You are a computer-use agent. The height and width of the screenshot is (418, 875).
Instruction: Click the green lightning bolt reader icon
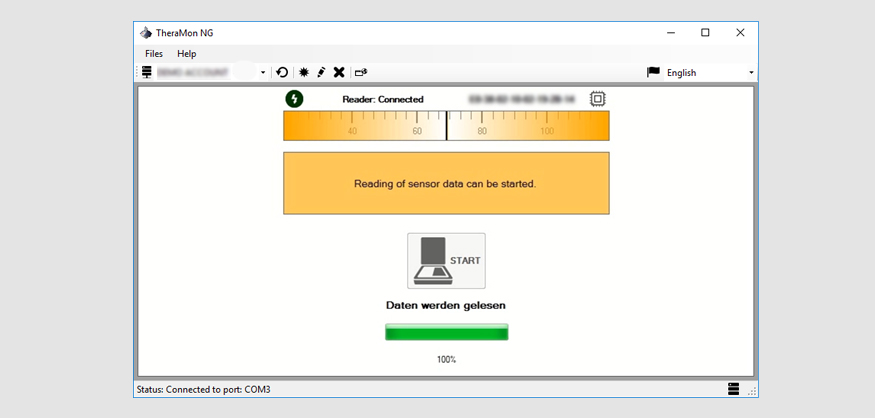pyautogui.click(x=294, y=99)
